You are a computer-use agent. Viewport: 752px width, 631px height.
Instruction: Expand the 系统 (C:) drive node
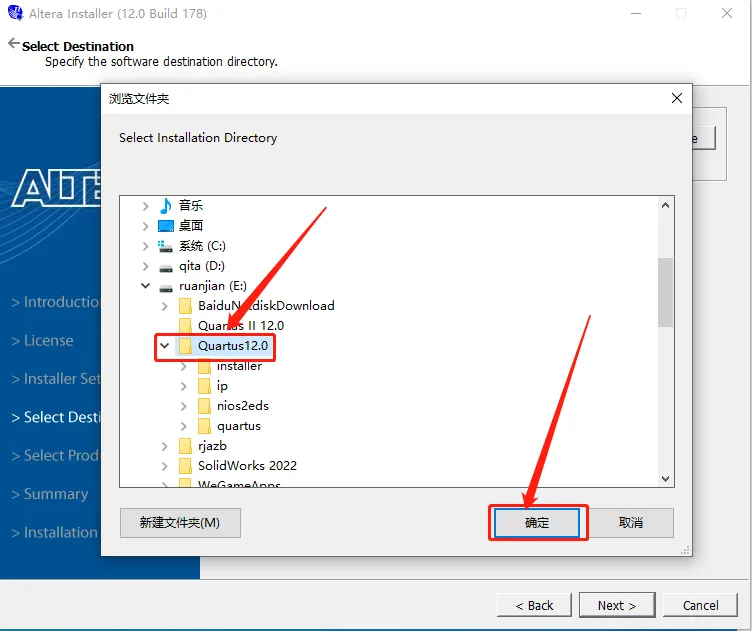click(145, 246)
